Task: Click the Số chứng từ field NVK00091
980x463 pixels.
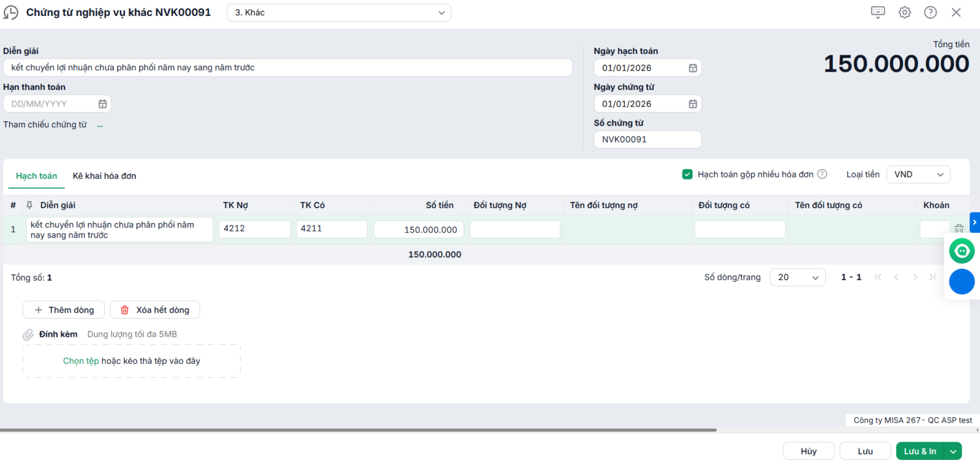Action: [647, 140]
